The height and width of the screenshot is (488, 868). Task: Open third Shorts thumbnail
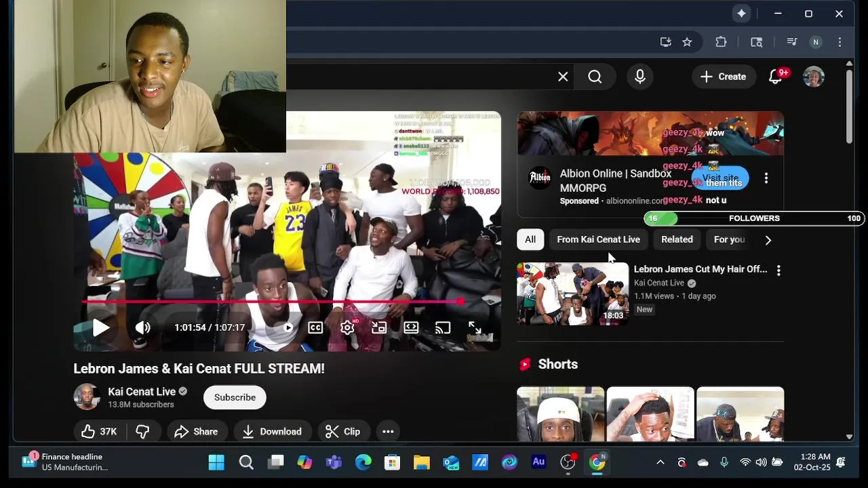coord(741,414)
